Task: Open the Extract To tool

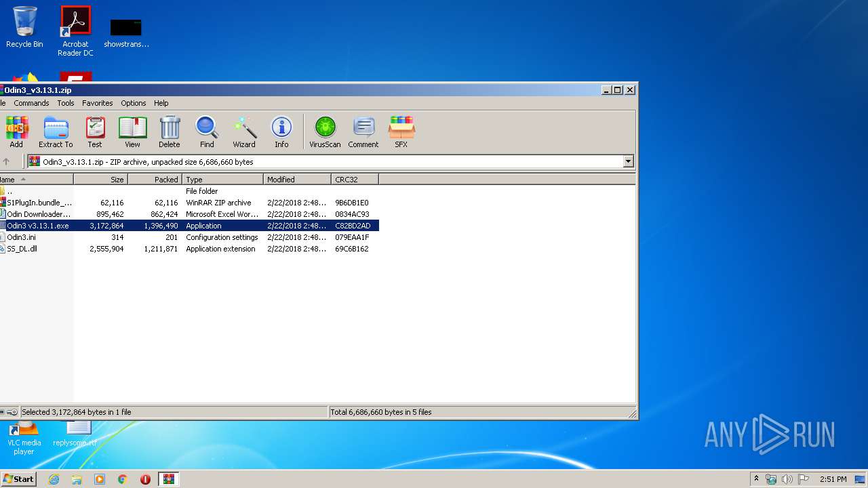Action: pyautogui.click(x=56, y=131)
